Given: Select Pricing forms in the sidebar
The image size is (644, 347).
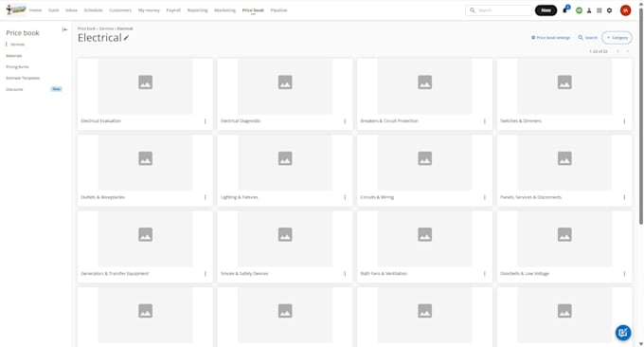Looking at the screenshot, I should (x=17, y=66).
